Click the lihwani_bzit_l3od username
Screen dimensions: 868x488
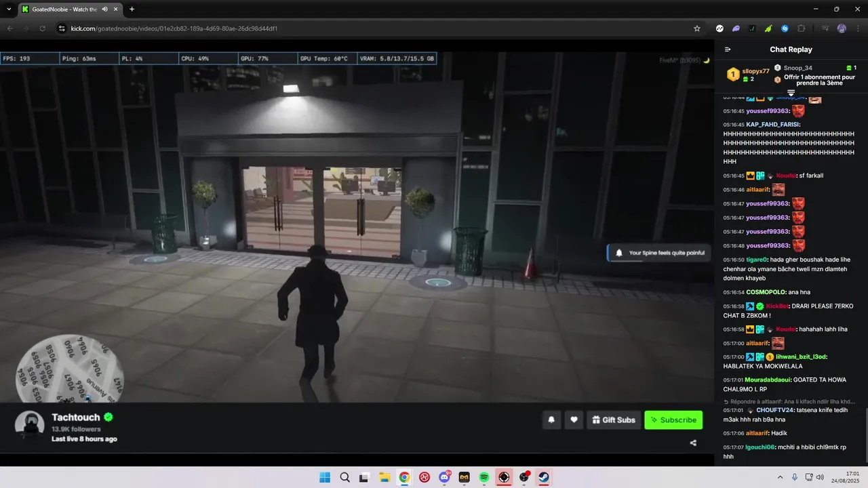[x=801, y=357]
